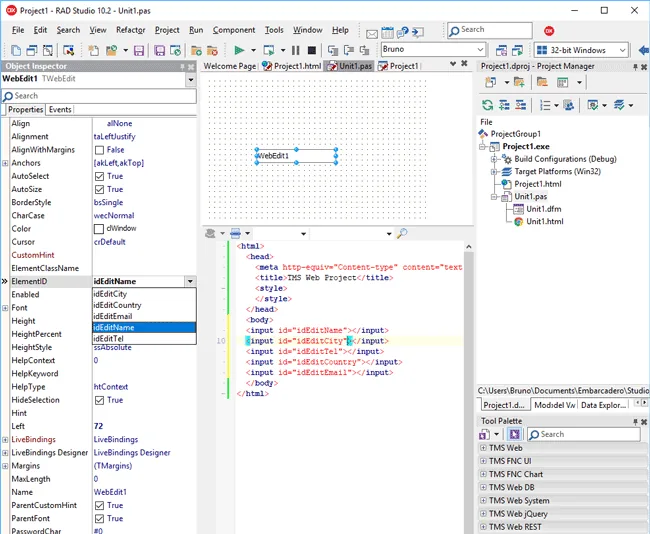Viewport: 650px width, 534px height.
Task: Toggle the ParentCustomHint checkbox
Action: point(99,505)
